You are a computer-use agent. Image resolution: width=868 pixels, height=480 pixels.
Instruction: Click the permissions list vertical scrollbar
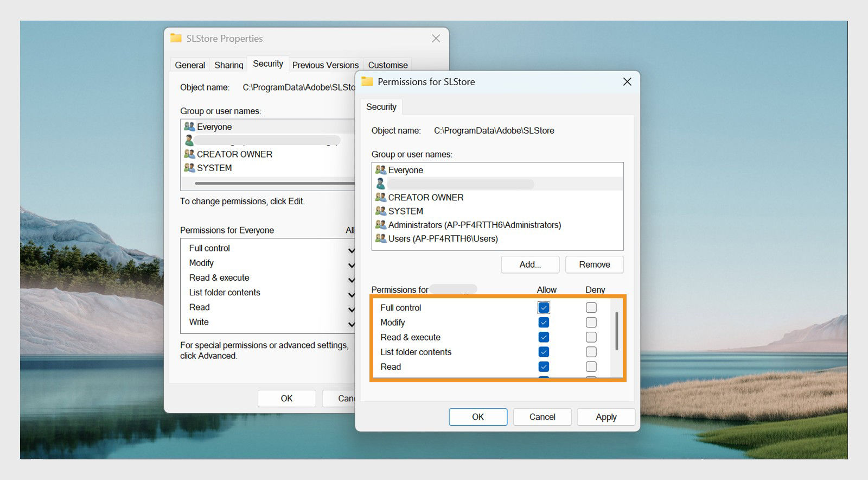tap(616, 331)
